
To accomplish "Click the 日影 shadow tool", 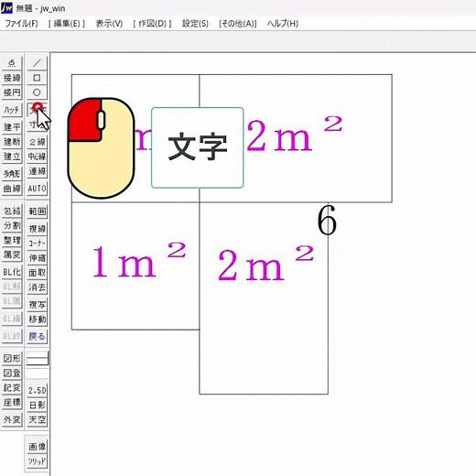I will (37, 405).
